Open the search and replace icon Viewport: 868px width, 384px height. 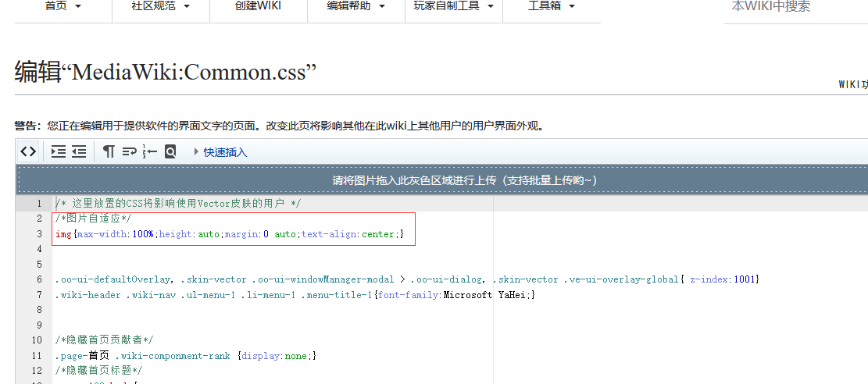(x=170, y=151)
